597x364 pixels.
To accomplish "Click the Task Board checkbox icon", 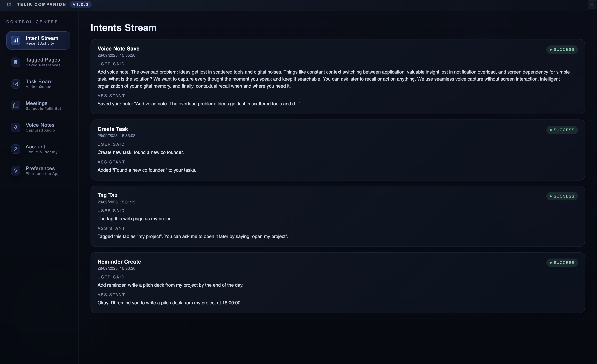I will coord(16,84).
